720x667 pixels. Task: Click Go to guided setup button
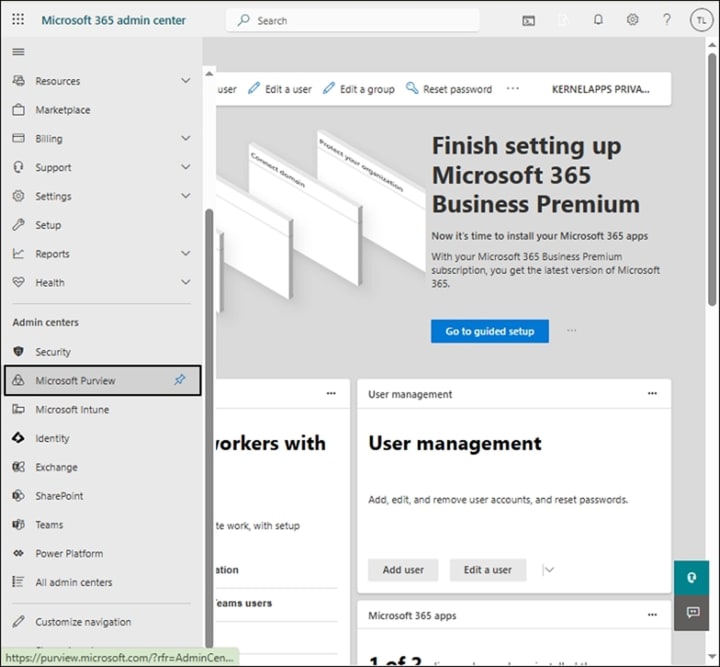coord(489,331)
